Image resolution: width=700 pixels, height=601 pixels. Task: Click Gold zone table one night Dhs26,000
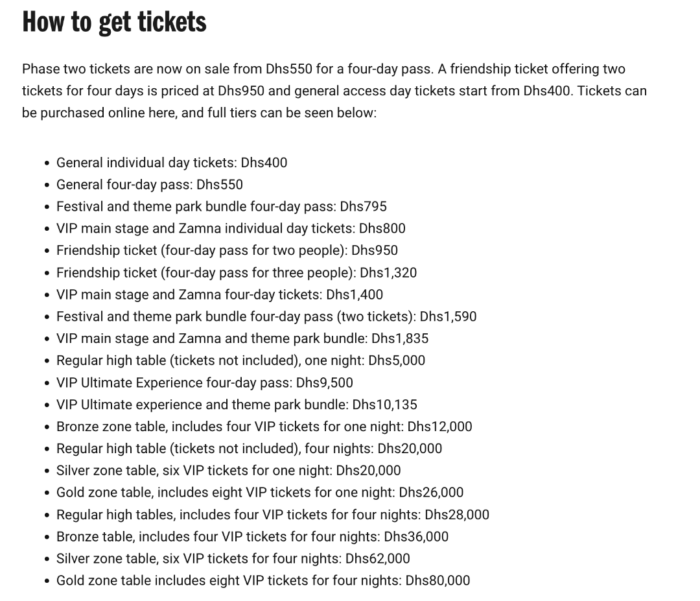tap(259, 493)
